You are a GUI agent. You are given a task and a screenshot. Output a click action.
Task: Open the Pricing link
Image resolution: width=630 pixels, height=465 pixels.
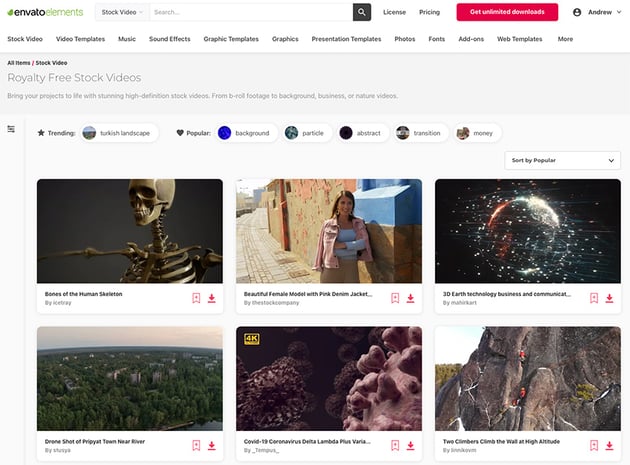(x=429, y=12)
